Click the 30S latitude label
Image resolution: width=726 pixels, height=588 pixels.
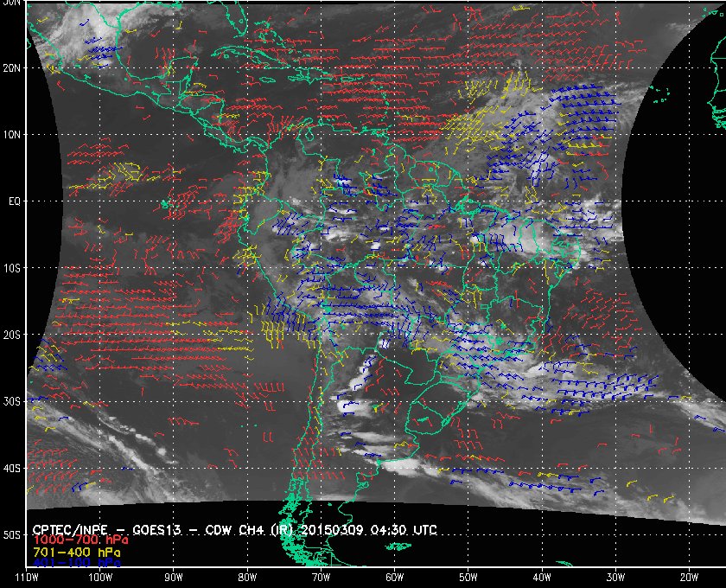click(x=11, y=402)
